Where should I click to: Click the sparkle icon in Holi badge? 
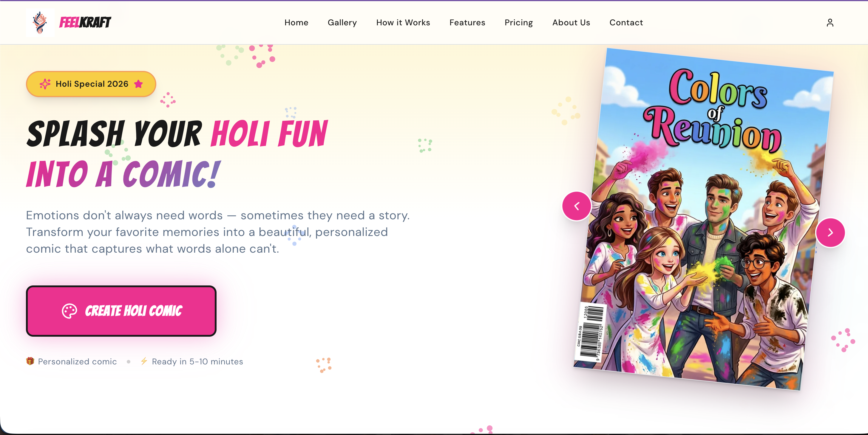coord(45,84)
